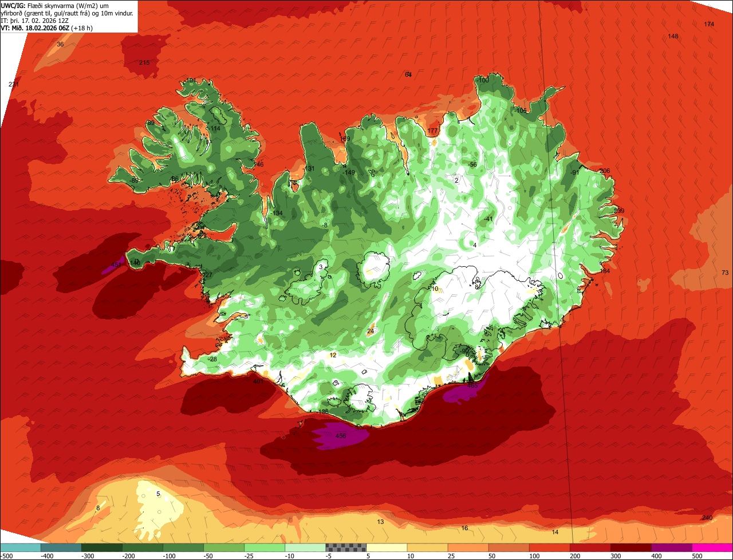Select the legend swatch between -400 and -300

coord(61,547)
